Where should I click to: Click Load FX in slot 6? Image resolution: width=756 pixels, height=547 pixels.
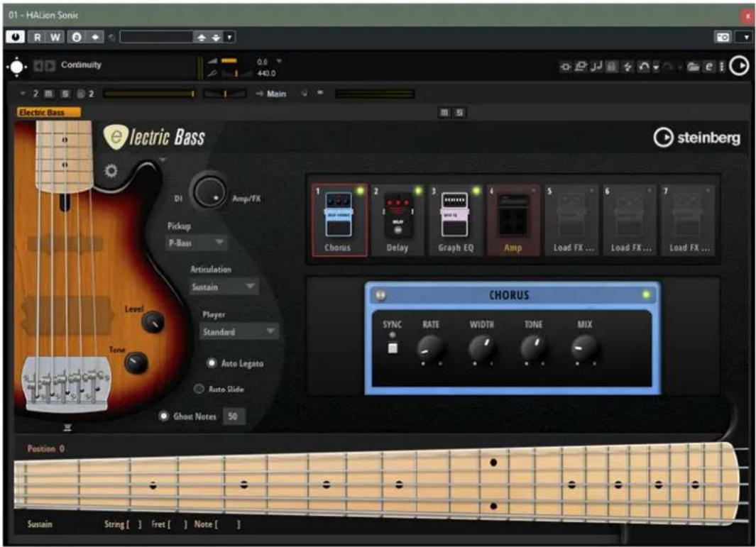pyautogui.click(x=630, y=220)
